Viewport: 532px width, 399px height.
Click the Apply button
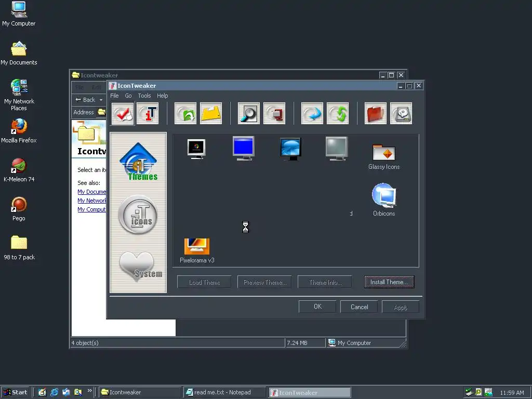(401, 307)
